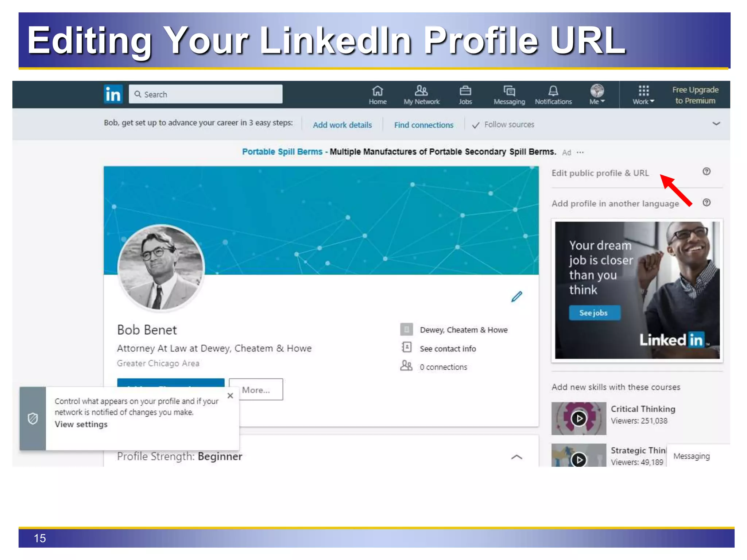
Task: Open Dewey, Cheatem & Howe company link
Action: [464, 330]
